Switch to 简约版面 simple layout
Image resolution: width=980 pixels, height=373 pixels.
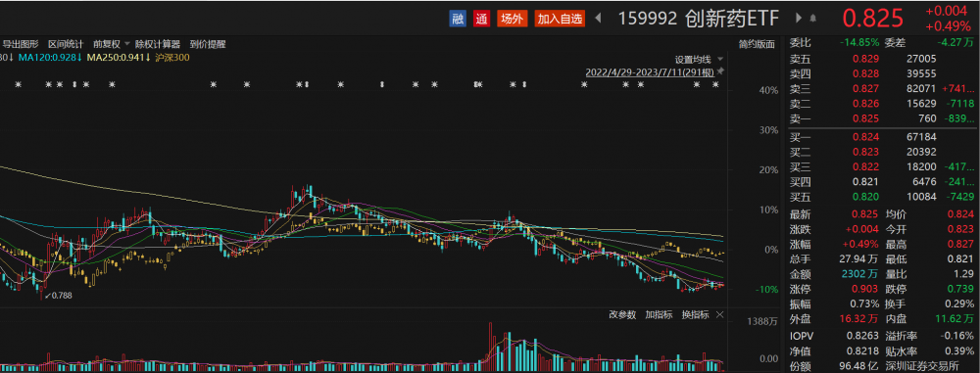[757, 44]
